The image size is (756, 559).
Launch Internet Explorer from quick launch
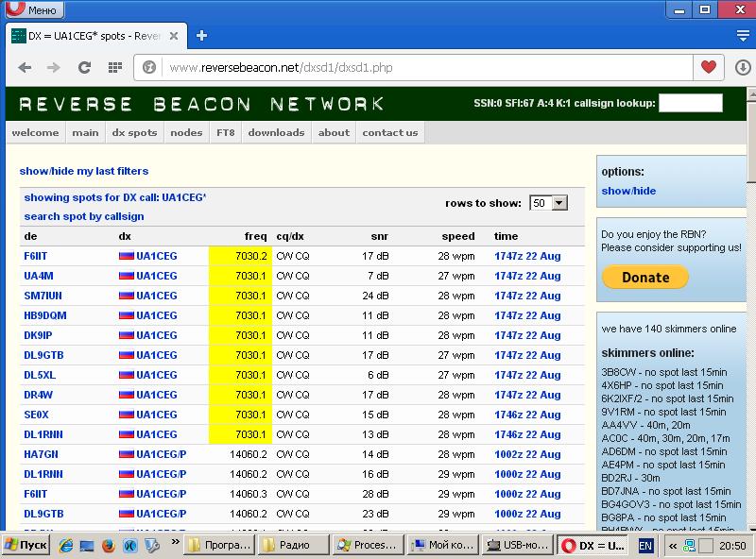click(66, 546)
